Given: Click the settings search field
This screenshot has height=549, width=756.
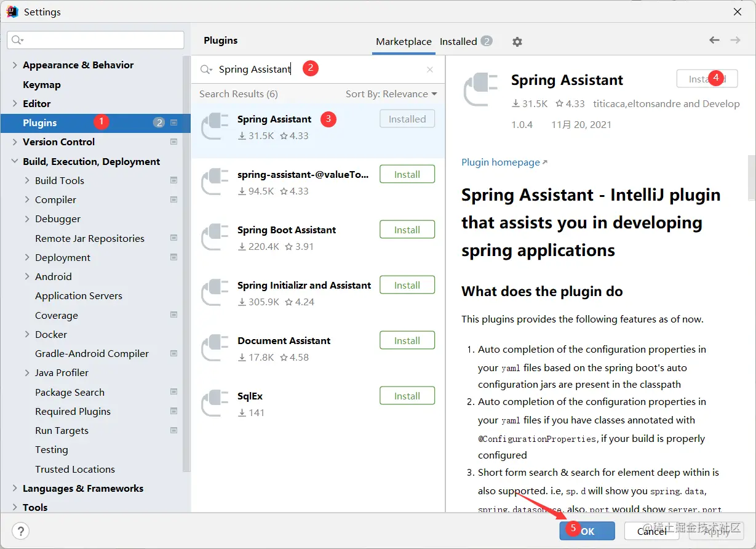Looking at the screenshot, I should pos(95,40).
